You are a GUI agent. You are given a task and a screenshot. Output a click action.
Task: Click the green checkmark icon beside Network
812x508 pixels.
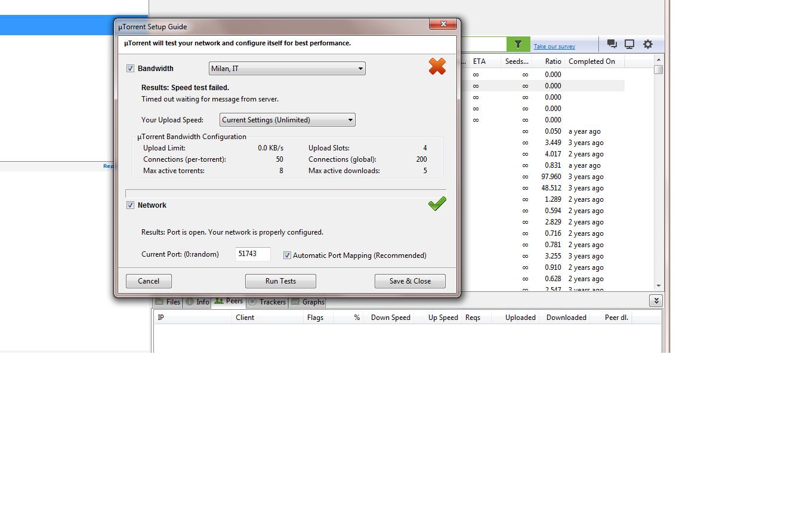click(437, 204)
